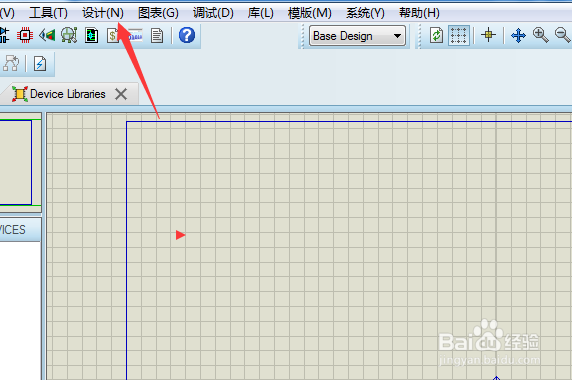The image size is (572, 380).
Task: Toggle the grid display button
Action: click(459, 35)
